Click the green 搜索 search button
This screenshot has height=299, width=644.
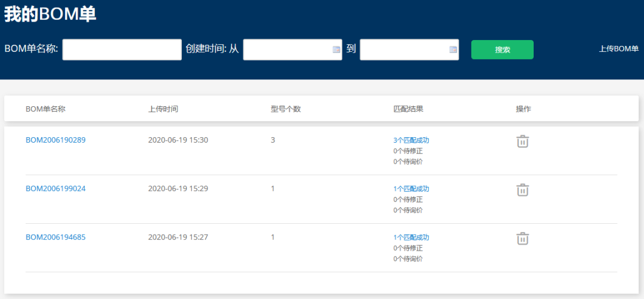point(502,50)
